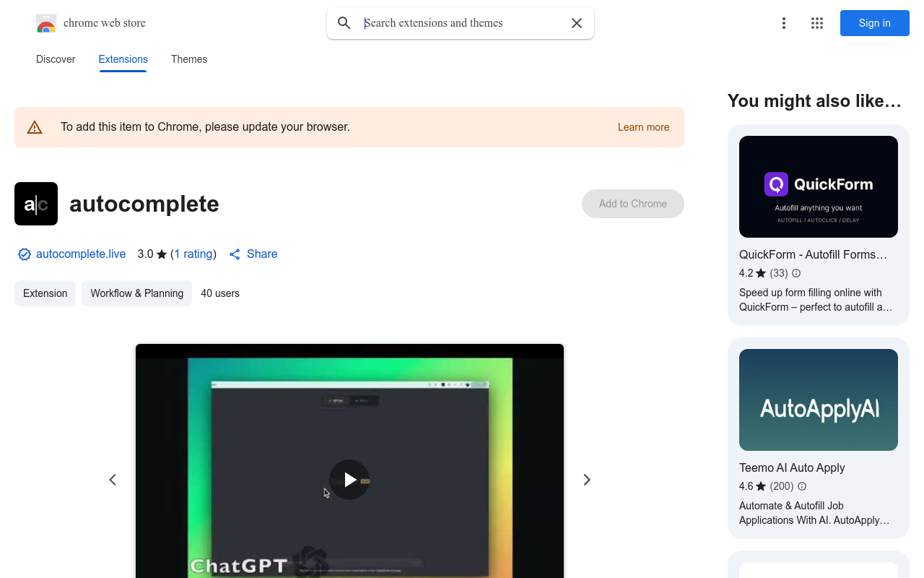The height and width of the screenshot is (578, 924).
Task: Click the Sign in button
Action: (875, 23)
